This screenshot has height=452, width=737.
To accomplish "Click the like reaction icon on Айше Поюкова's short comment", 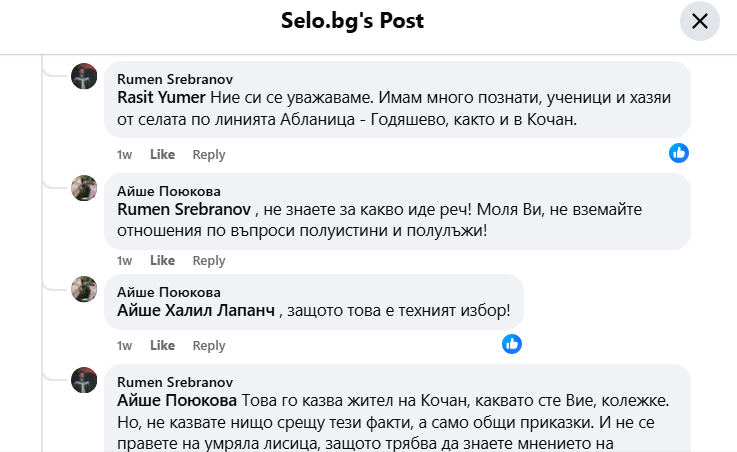I will (512, 344).
